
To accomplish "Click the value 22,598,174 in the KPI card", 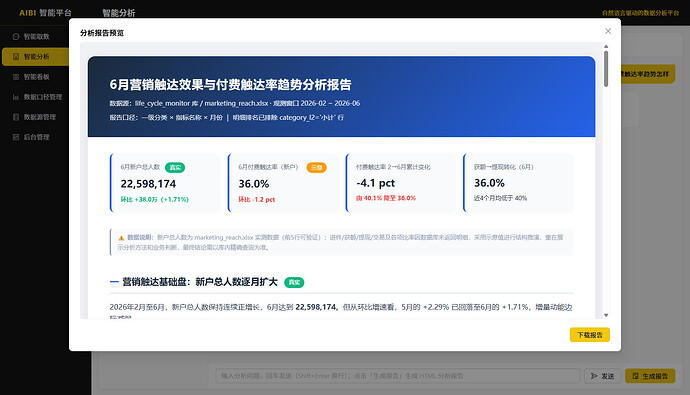I will coord(148,184).
